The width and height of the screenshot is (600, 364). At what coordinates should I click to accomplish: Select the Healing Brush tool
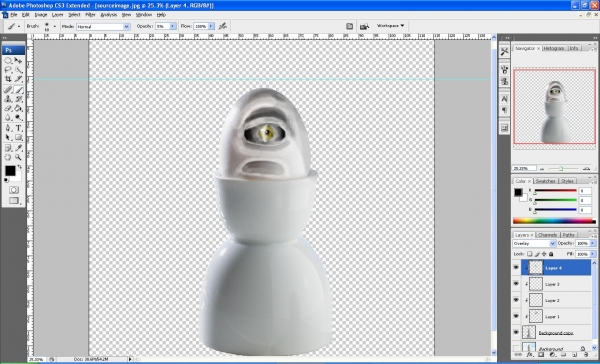(x=8, y=90)
